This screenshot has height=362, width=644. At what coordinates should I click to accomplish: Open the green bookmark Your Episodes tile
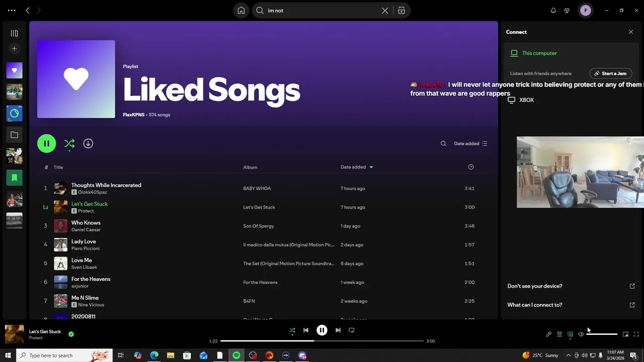tap(14, 177)
